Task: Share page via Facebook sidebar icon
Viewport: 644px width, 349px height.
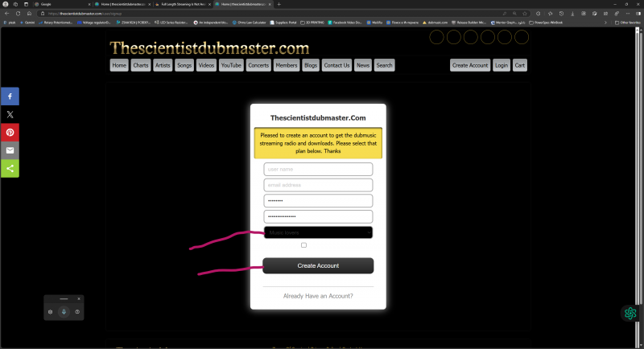Action: point(10,96)
